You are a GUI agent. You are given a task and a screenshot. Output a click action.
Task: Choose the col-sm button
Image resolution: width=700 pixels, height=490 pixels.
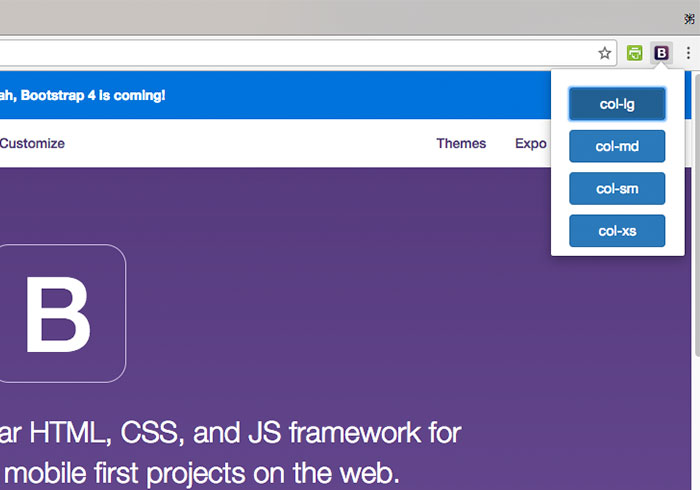[x=617, y=188]
